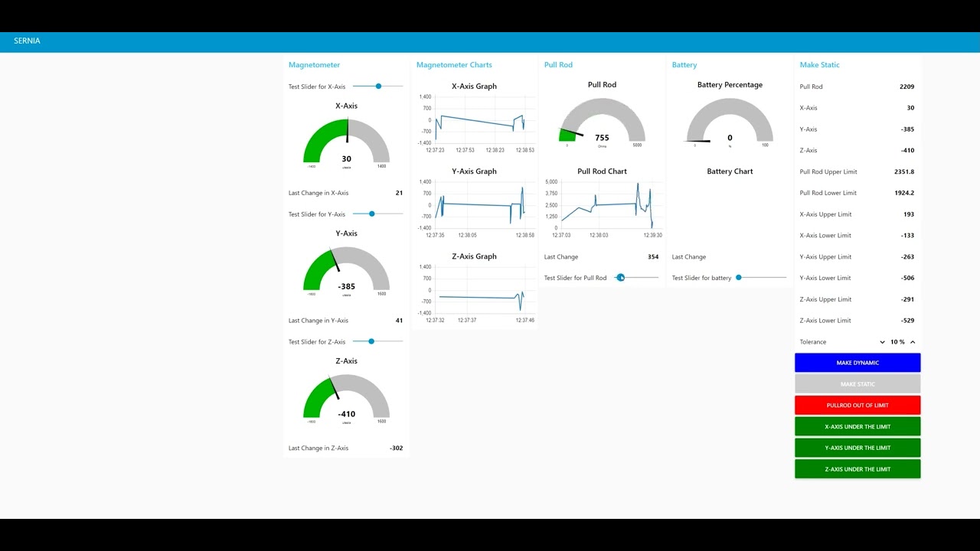Screen dimensions: 980x551
Task: Click the Y-Axis gauge showing -385
Action: click(346, 271)
